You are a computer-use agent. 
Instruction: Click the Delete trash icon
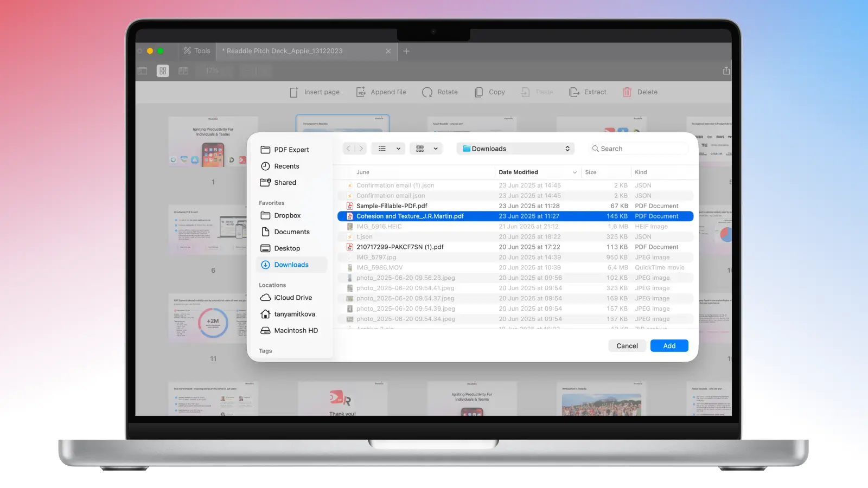pos(627,92)
